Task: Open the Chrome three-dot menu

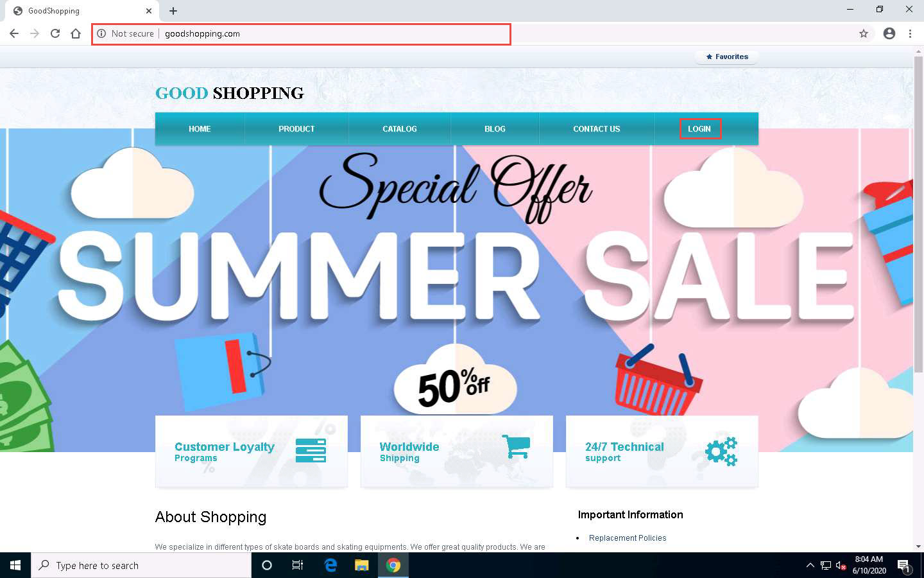Action: (910, 33)
